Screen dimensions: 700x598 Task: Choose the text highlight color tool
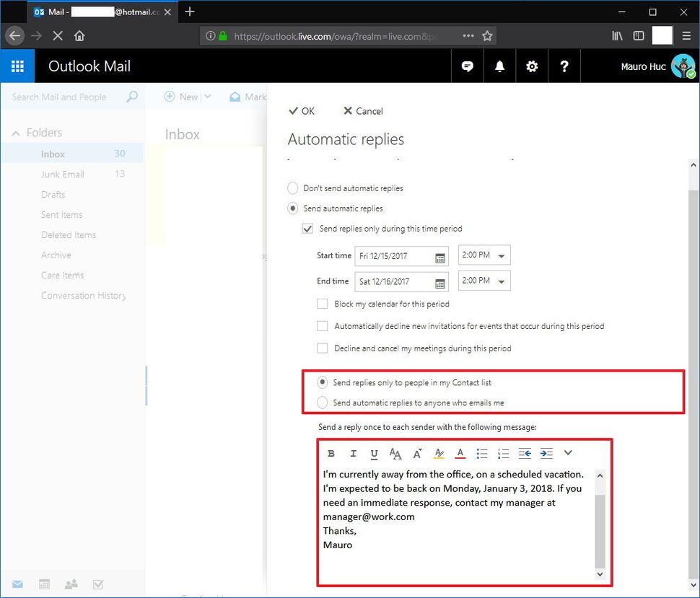[439, 454]
